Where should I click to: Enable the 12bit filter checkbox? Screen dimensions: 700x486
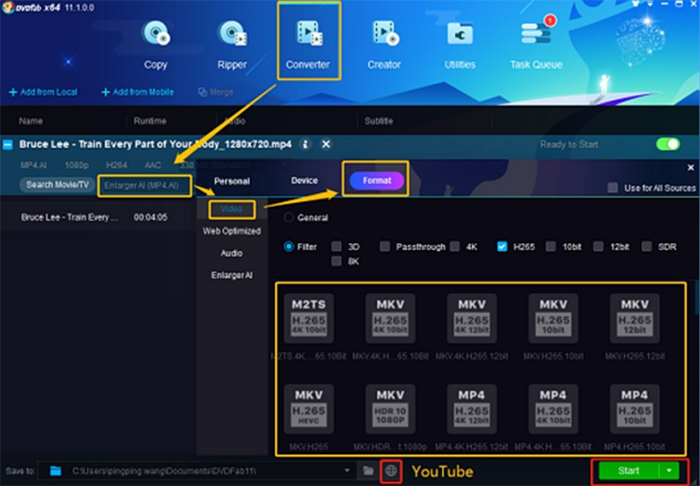point(598,246)
